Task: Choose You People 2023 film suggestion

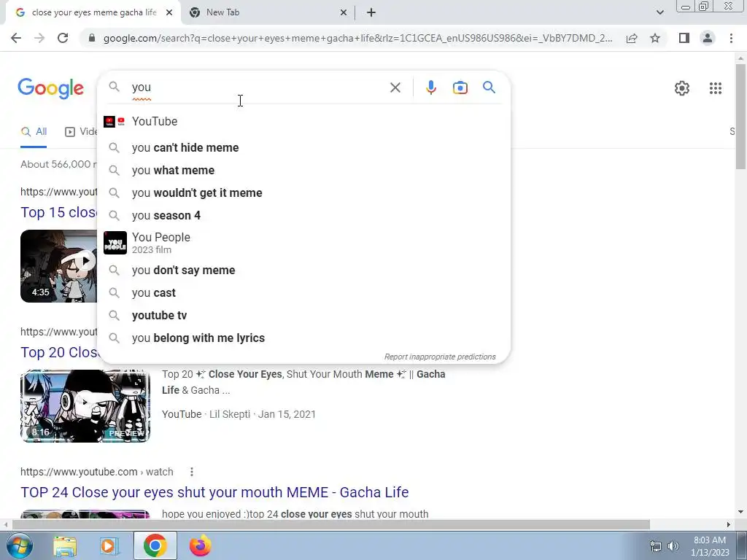Action: pos(303,243)
